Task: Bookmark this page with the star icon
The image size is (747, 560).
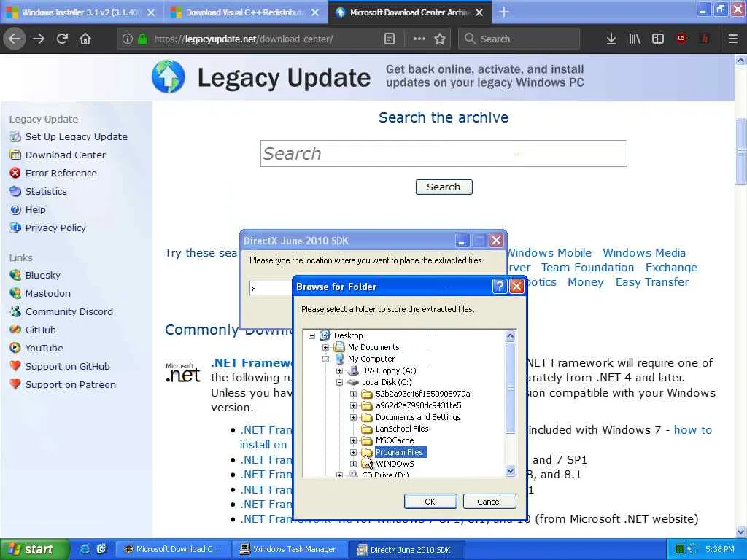Action: pyautogui.click(x=440, y=39)
